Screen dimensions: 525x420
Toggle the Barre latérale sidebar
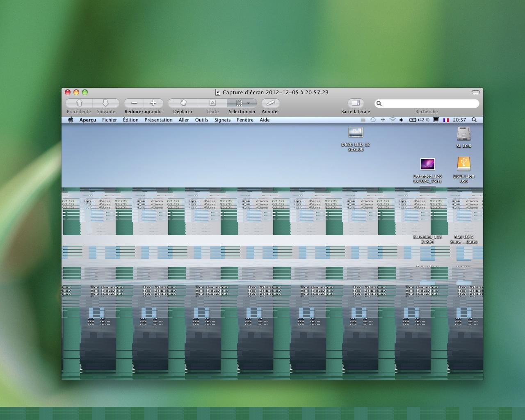356,103
